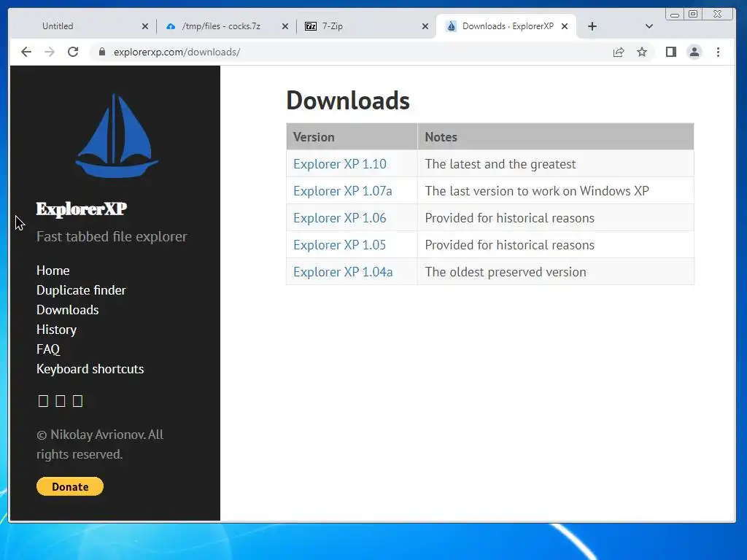Open Chrome's three-dot menu
The height and width of the screenshot is (560, 747).
coord(718,52)
